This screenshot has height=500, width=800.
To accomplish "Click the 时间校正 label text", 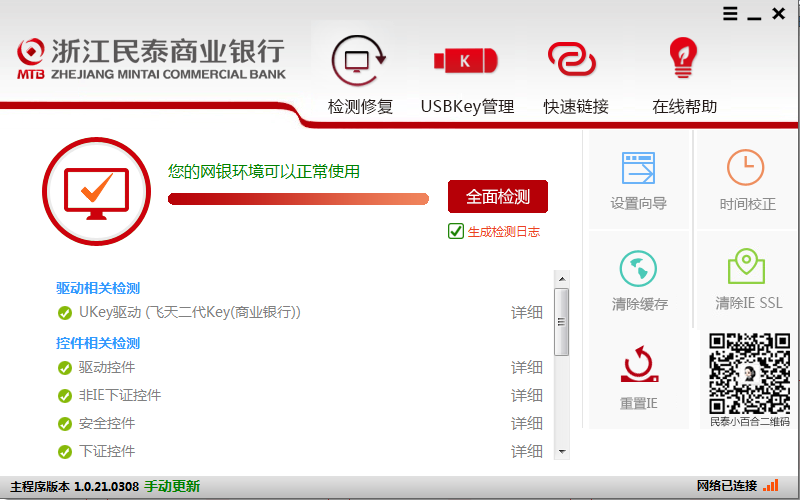I will click(747, 205).
